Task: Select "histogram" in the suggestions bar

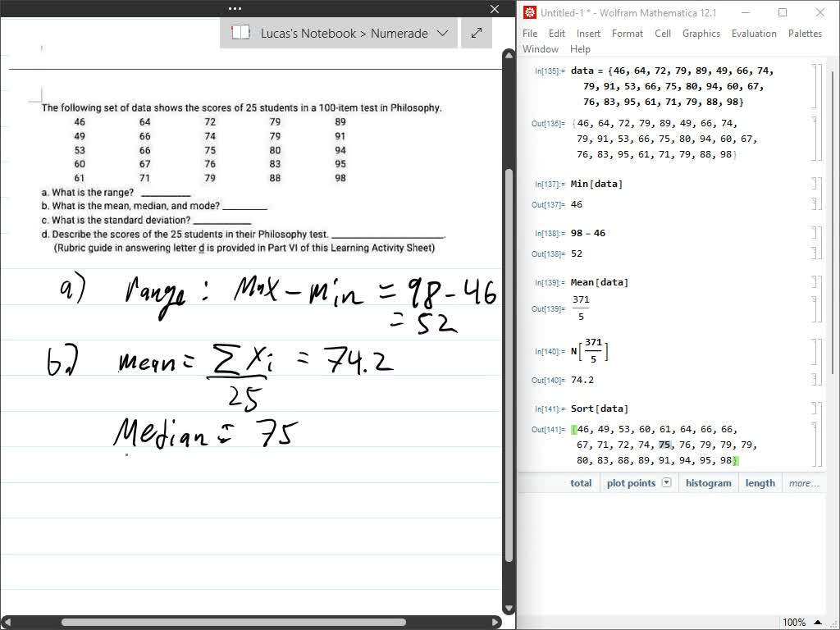Action: point(708,482)
